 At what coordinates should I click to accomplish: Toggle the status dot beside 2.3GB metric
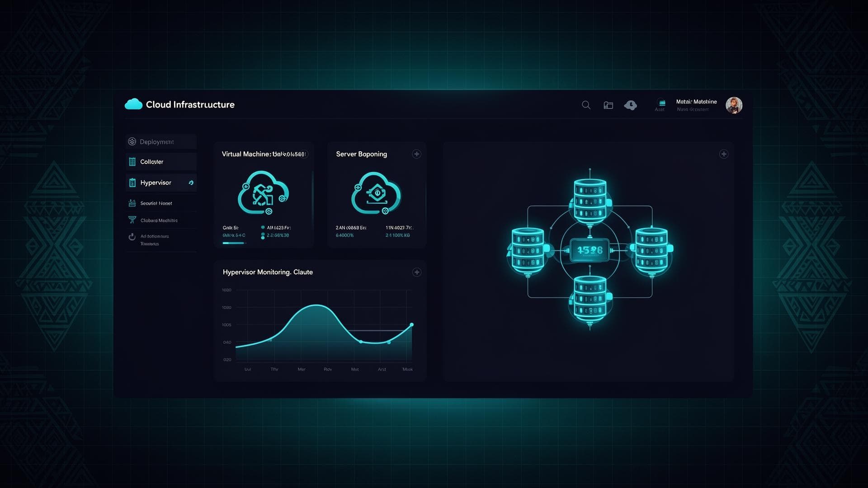click(x=263, y=235)
